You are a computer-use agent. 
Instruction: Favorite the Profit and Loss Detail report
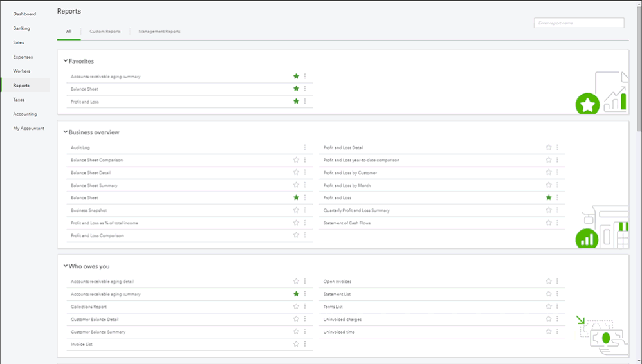[549, 147]
